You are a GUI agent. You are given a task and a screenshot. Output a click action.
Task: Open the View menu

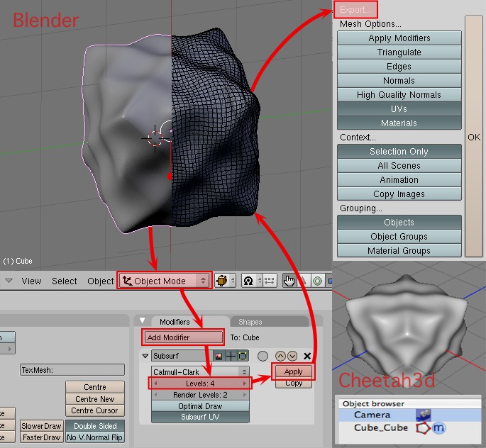(31, 281)
